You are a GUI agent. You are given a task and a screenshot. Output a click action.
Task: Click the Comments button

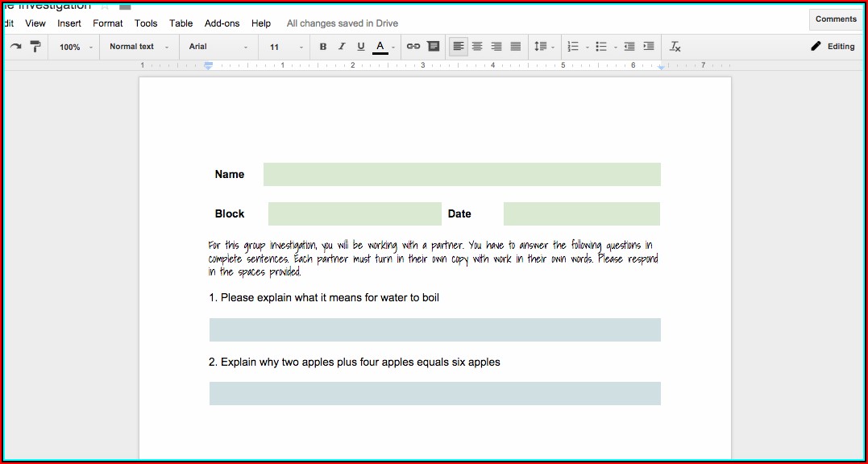tap(836, 19)
